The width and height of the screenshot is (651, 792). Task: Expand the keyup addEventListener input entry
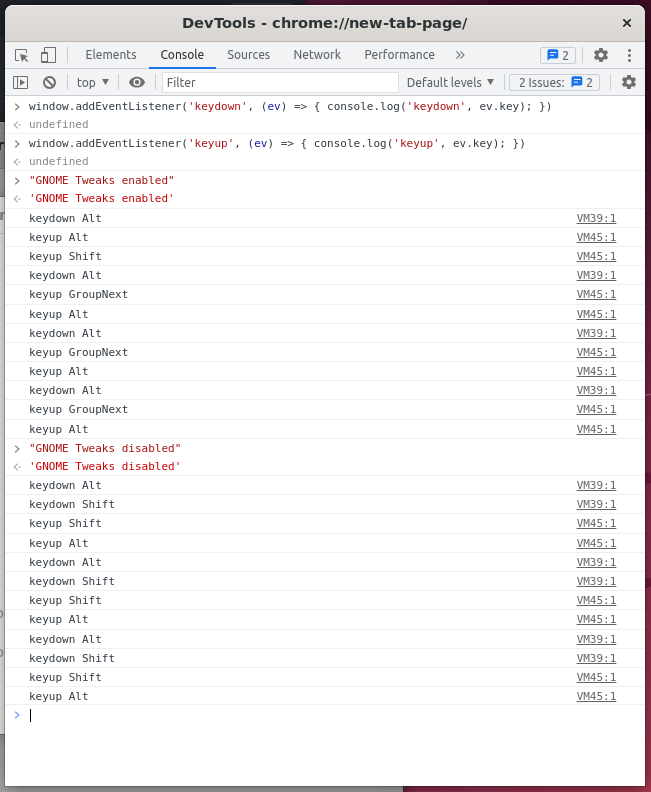point(17,144)
